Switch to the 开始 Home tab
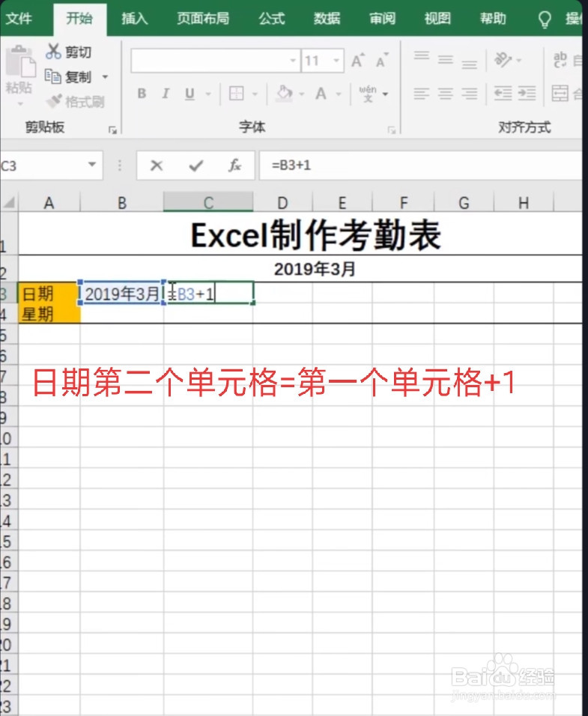Screen dimensions: 588x716 tap(79, 19)
